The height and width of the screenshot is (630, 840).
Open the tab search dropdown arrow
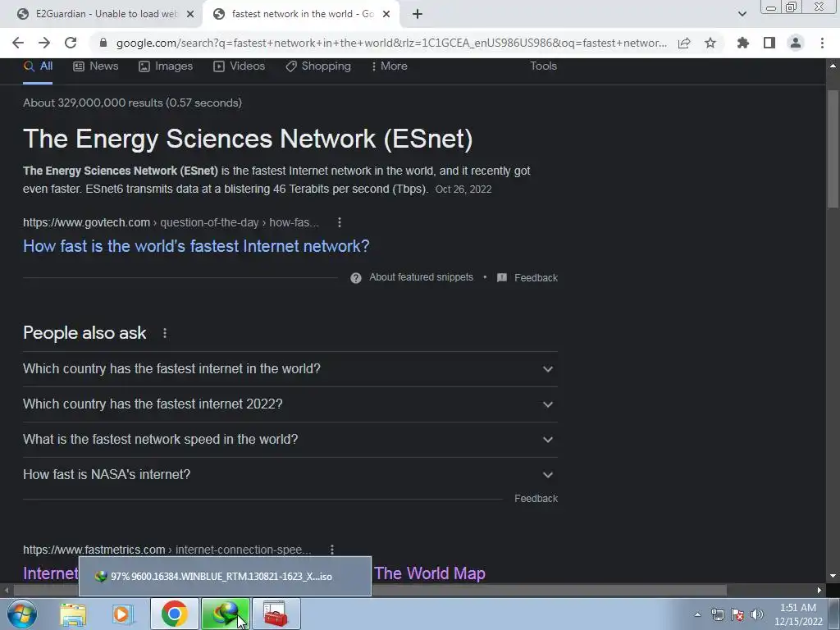click(x=742, y=14)
